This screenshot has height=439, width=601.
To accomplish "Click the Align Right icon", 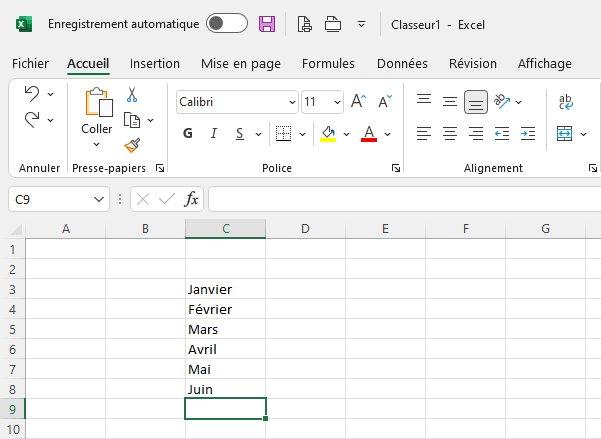I will (x=476, y=133).
